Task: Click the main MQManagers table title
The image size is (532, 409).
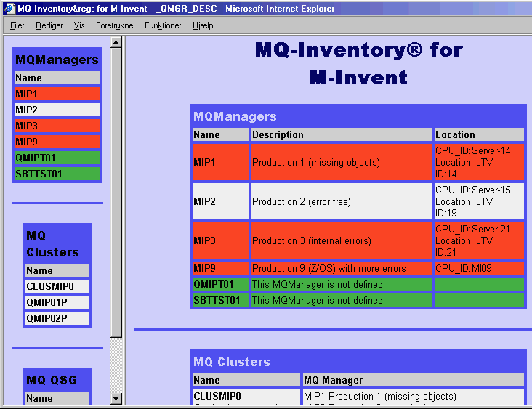Action: click(x=235, y=116)
